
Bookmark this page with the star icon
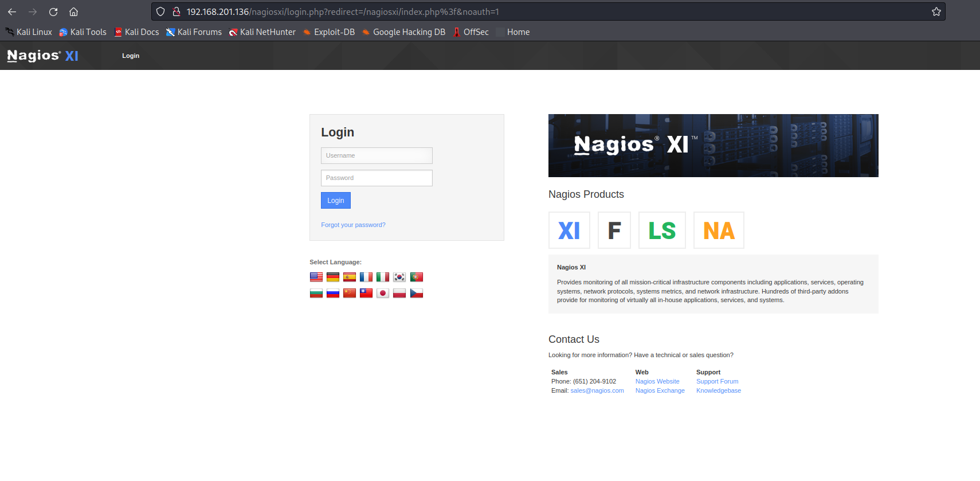coord(936,11)
